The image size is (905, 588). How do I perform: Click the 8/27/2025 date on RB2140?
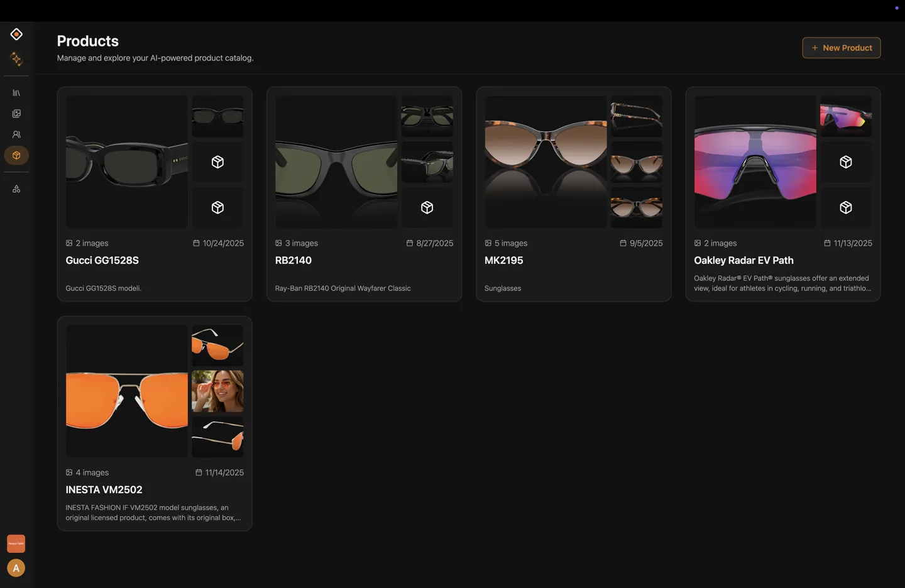[430, 243]
